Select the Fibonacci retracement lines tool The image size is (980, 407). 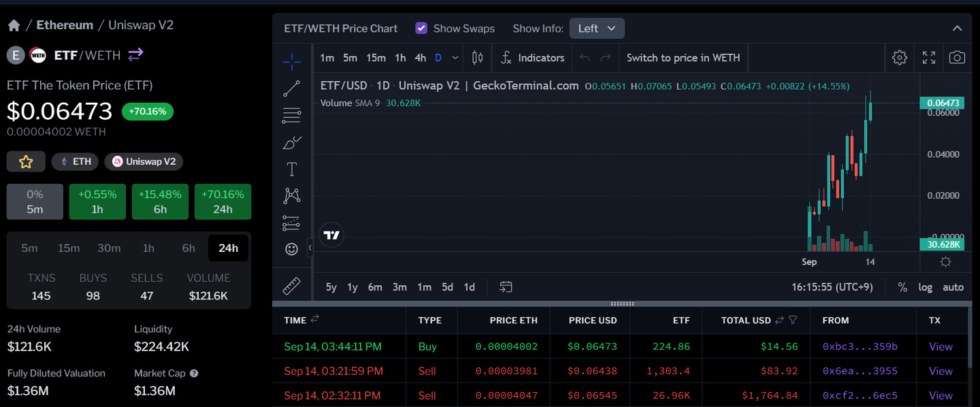(x=291, y=116)
